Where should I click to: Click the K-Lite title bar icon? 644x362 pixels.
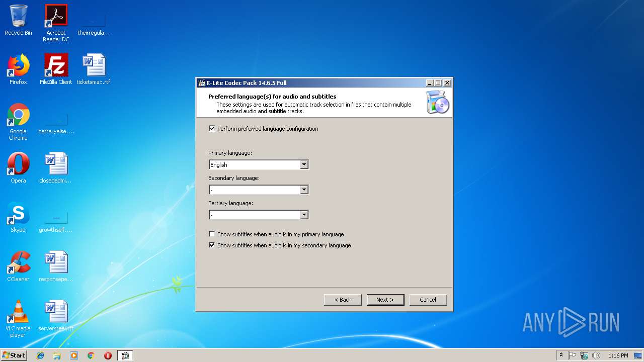pyautogui.click(x=202, y=83)
